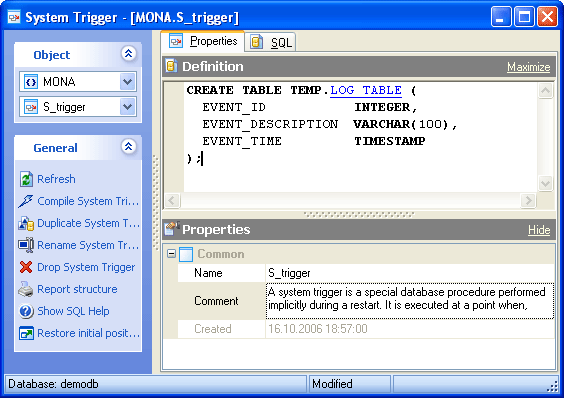
Task: Click Duplicate System Trigger link
Action: pyautogui.click(x=88, y=223)
